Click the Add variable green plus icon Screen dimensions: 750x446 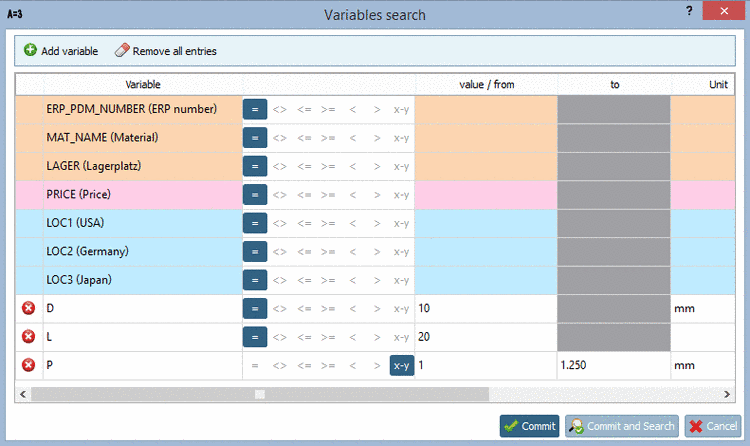[x=30, y=50]
